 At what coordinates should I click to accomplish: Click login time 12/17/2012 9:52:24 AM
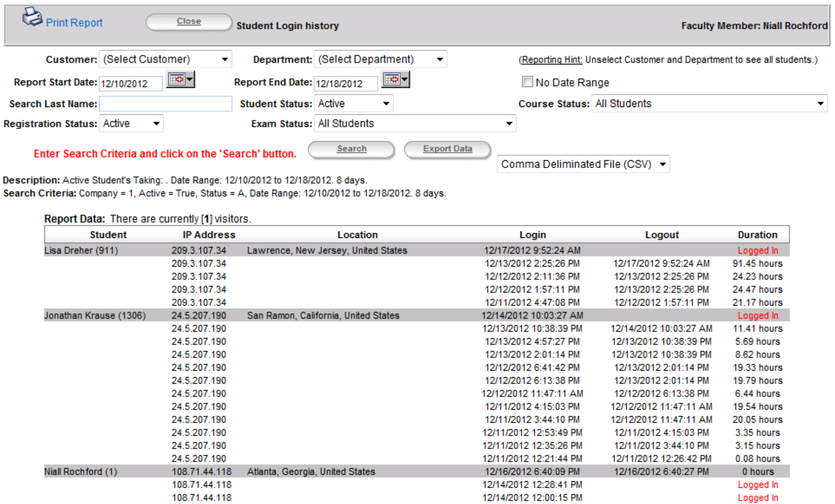pos(532,250)
